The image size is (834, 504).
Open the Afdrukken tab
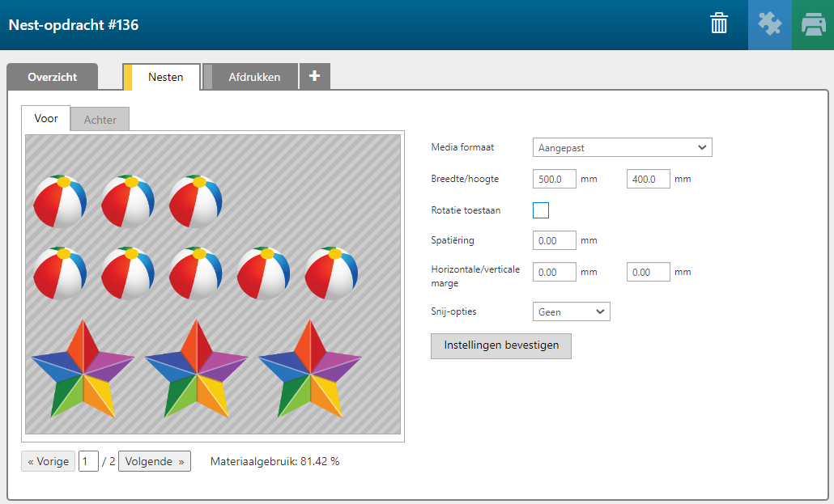[x=254, y=77]
